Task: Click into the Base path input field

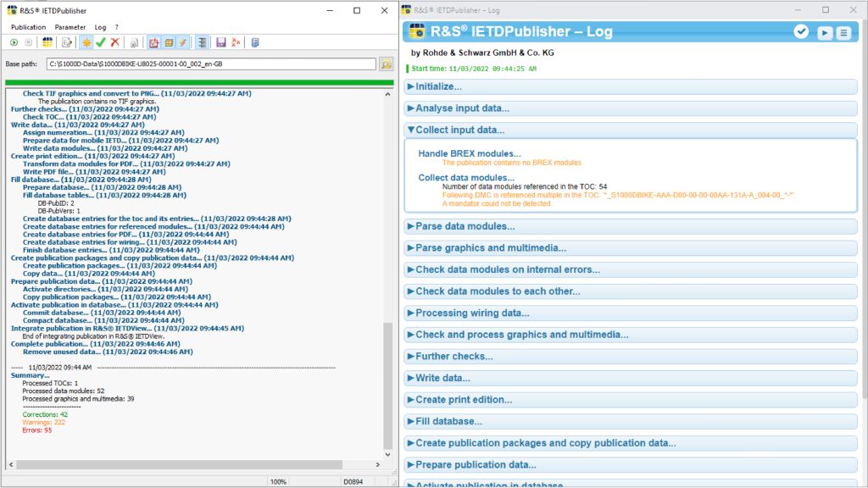Action: point(211,64)
